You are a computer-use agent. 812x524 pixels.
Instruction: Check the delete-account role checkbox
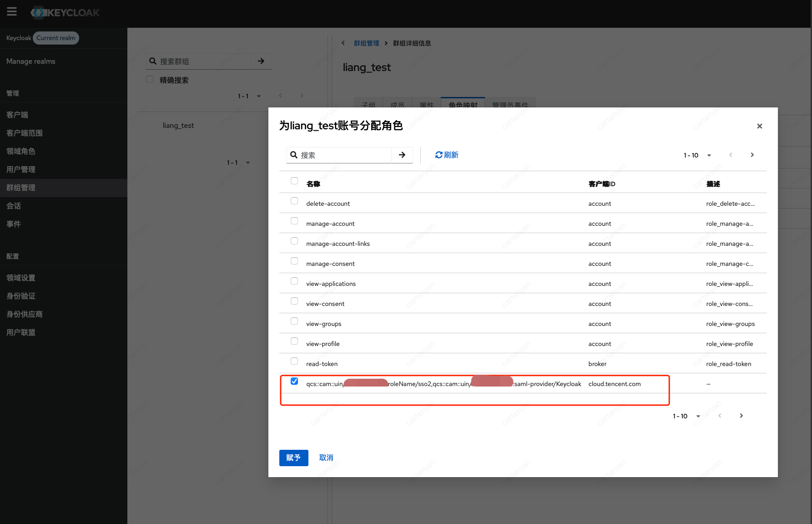294,201
